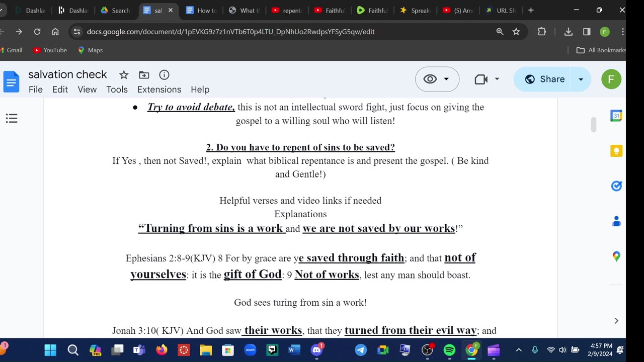Viewport: 644px width, 362px height.
Task: Toggle viewing mode eye button
Action: click(x=437, y=79)
